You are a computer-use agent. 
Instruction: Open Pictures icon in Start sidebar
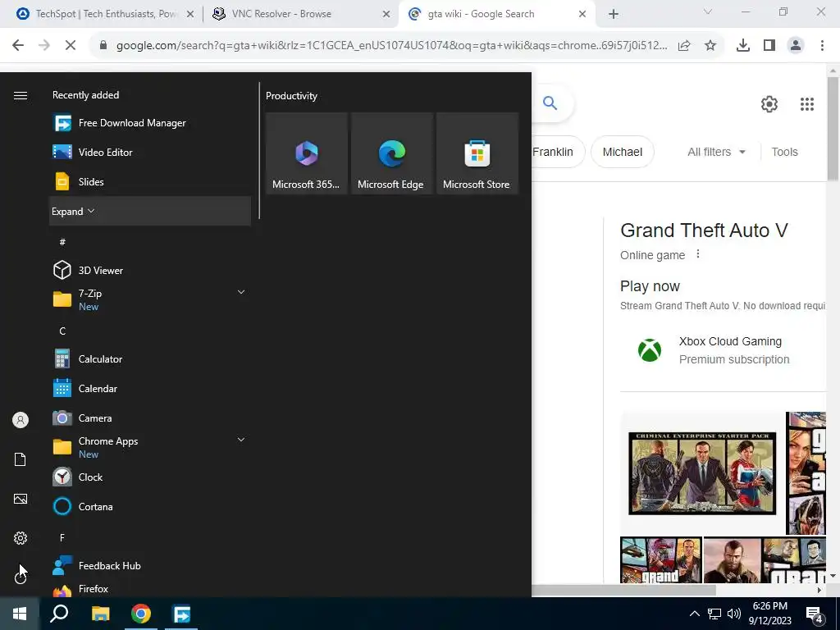[21, 499]
